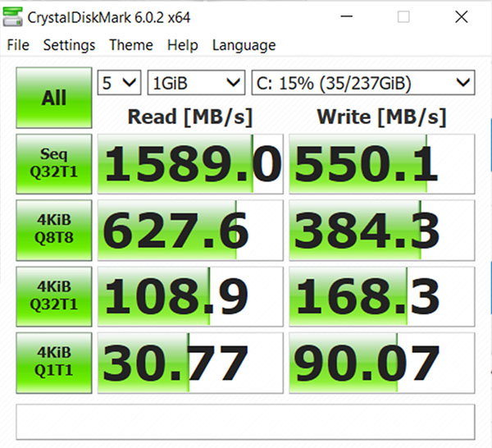Select the 4KiB Q32T1 read result 108.9
Screen dimensions: 492x448
(190, 297)
